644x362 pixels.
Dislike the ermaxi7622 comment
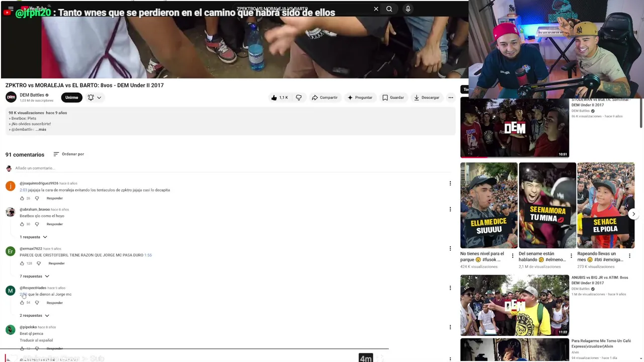(x=39, y=263)
